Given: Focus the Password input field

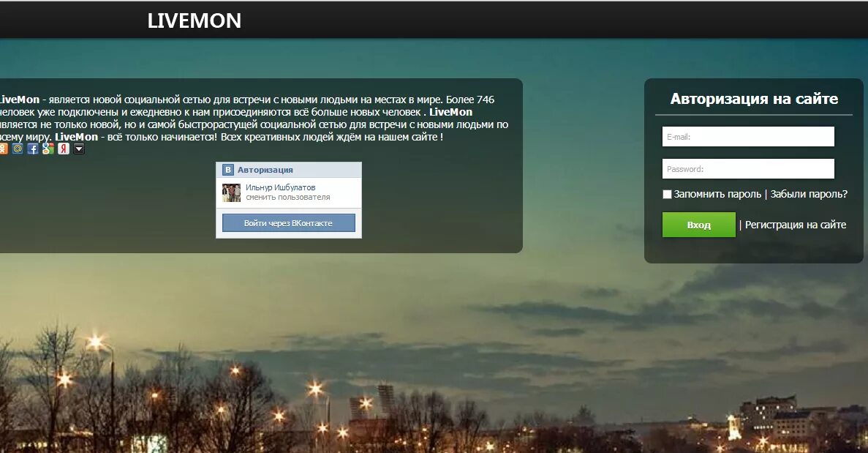Looking at the screenshot, I should (x=748, y=169).
